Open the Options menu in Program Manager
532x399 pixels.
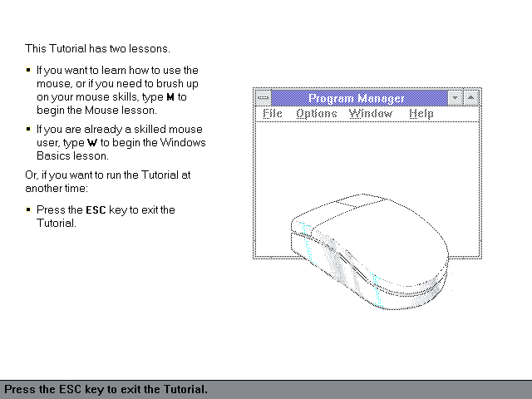coord(317,114)
